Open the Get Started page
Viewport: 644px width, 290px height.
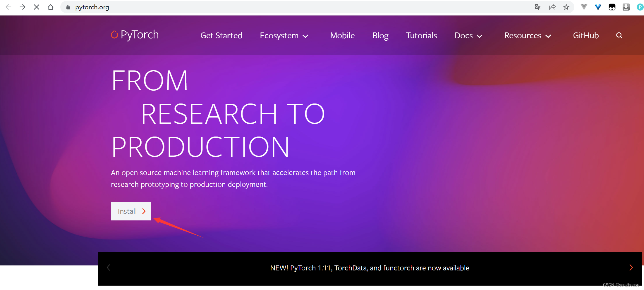pos(221,35)
